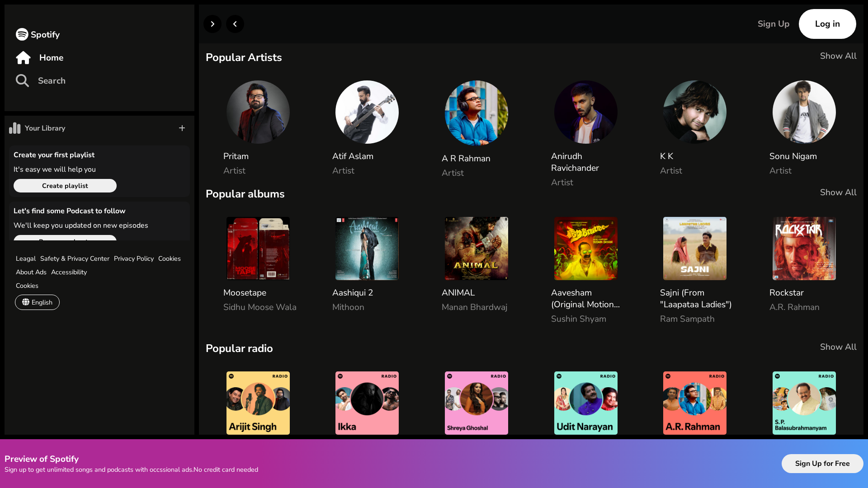Click Sidhu Moose Wala album artist

click(260, 307)
